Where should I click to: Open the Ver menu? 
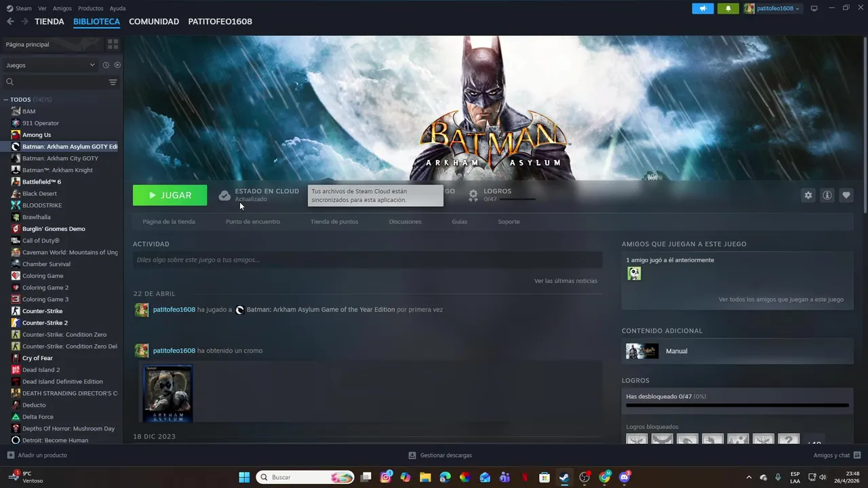click(42, 8)
